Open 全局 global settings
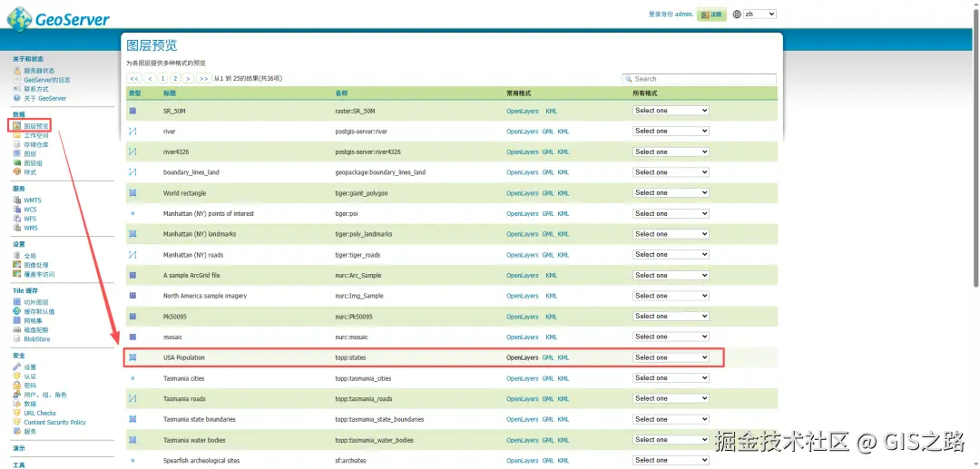 coord(29,256)
